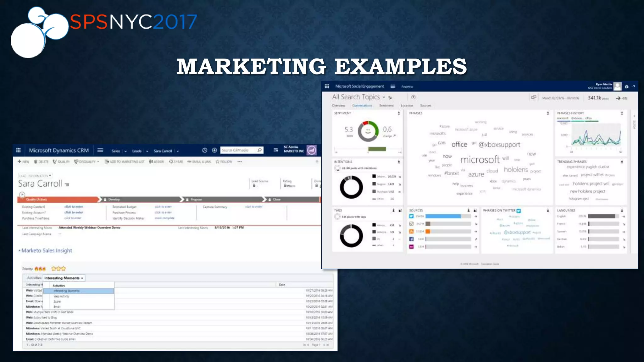This screenshot has height=362, width=644.
Task: Click NEW in the CRM command bar
Action: (23, 162)
